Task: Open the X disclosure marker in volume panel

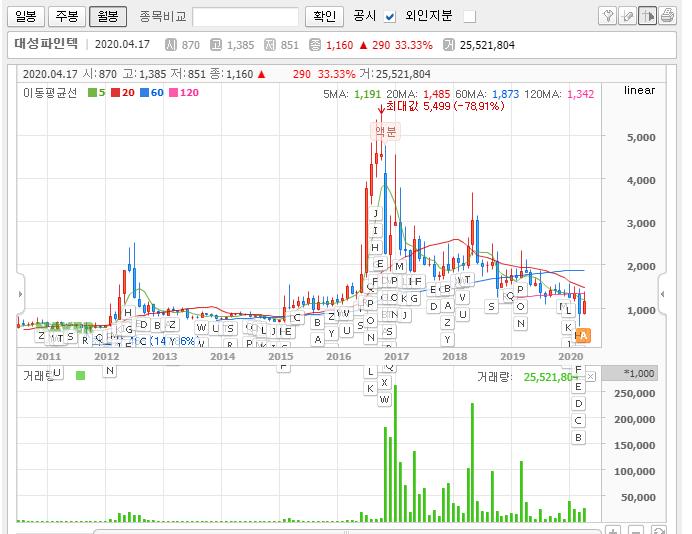Action: tap(384, 383)
